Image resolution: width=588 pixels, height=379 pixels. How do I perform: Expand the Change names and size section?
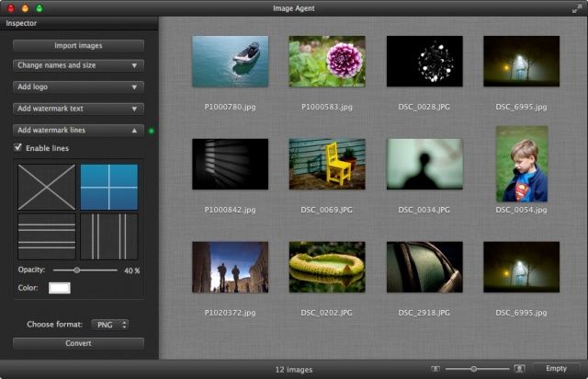[78, 65]
